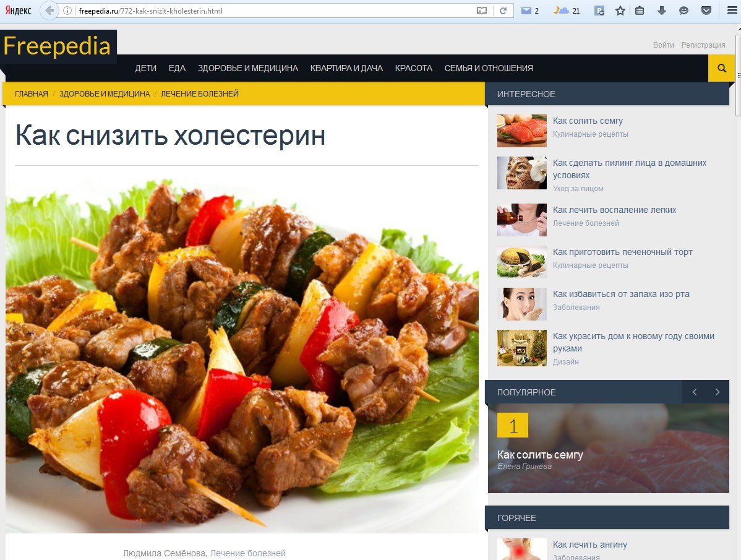Show next popular item arrow
Image resolution: width=741 pixels, height=560 pixels.
coord(717,392)
